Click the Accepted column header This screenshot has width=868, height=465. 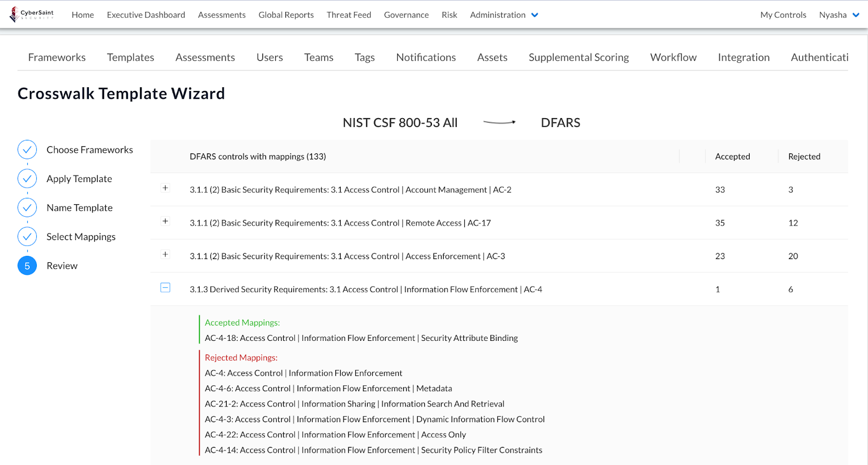point(732,157)
